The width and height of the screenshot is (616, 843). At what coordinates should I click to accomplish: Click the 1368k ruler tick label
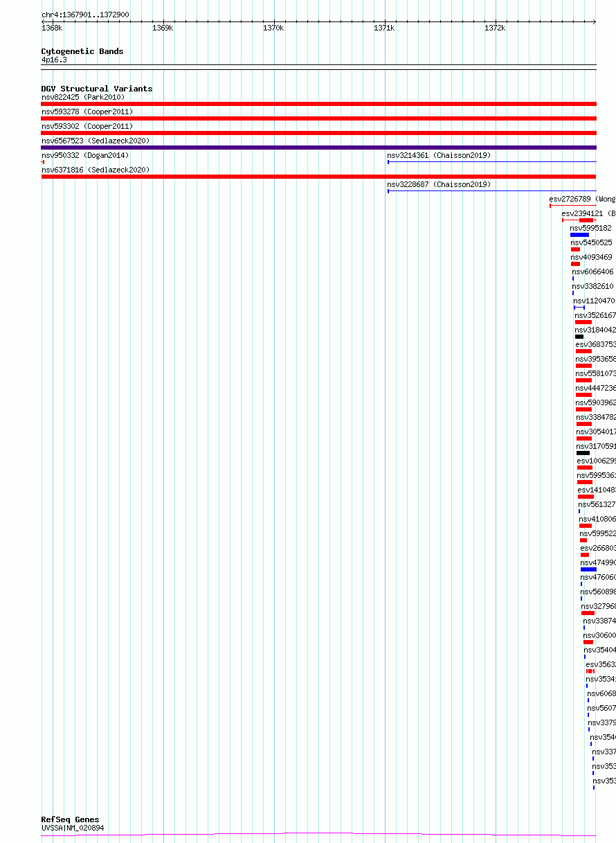pyautogui.click(x=52, y=28)
